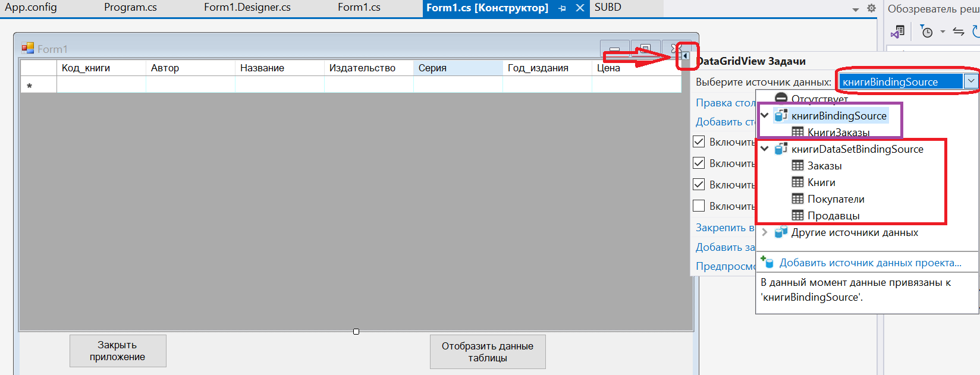
Task: Click the pending changes filter clock icon
Action: 926,31
